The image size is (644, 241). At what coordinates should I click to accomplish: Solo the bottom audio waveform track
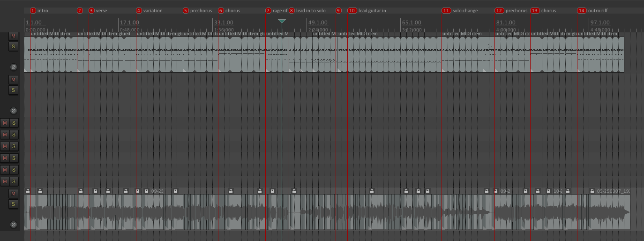point(14,204)
